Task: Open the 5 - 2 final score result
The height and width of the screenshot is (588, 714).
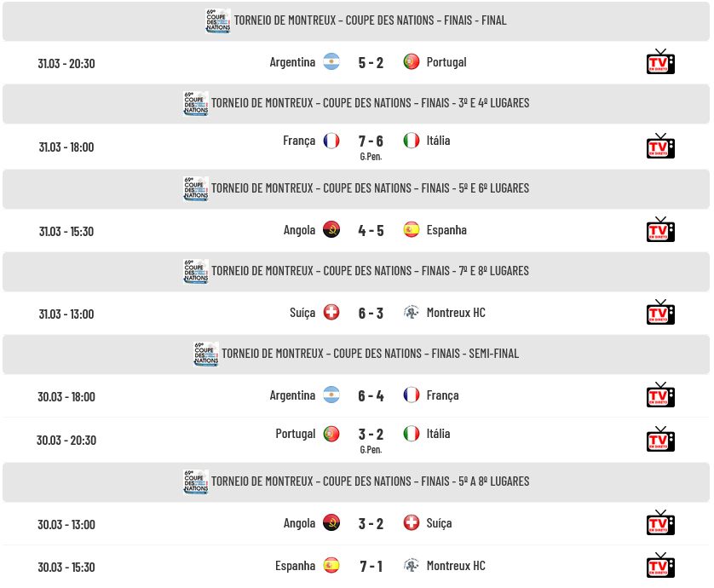Action: coord(371,63)
